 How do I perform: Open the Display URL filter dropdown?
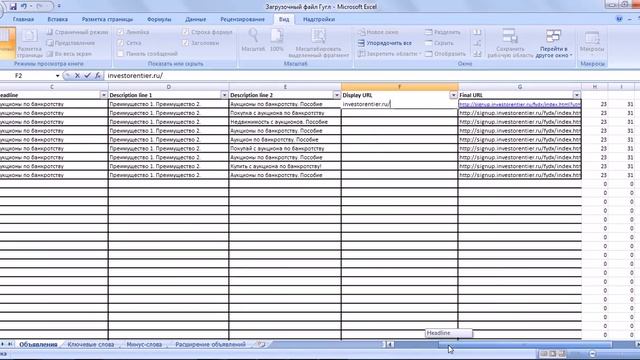coord(453,95)
